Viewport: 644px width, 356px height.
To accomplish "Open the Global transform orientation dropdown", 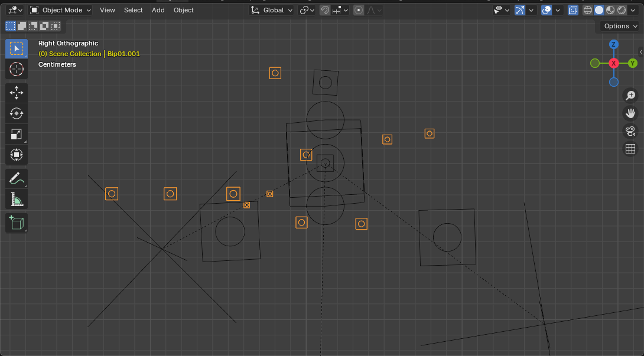I will (x=271, y=10).
